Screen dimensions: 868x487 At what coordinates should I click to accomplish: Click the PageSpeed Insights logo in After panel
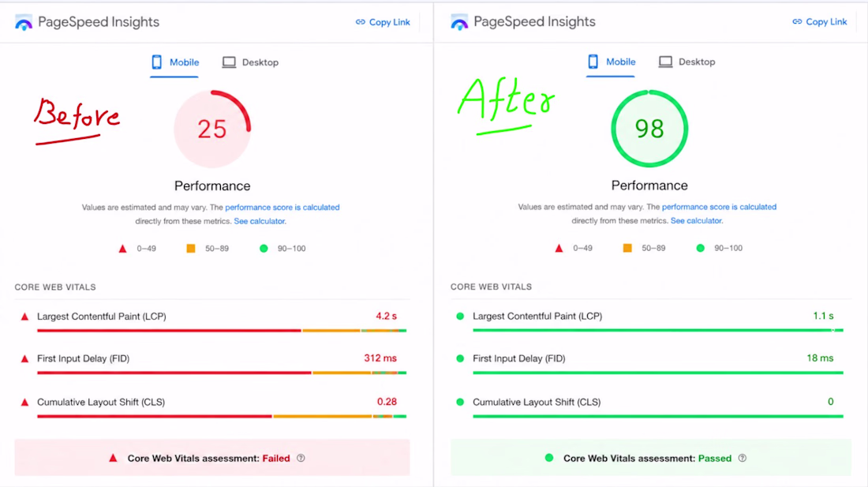click(459, 22)
